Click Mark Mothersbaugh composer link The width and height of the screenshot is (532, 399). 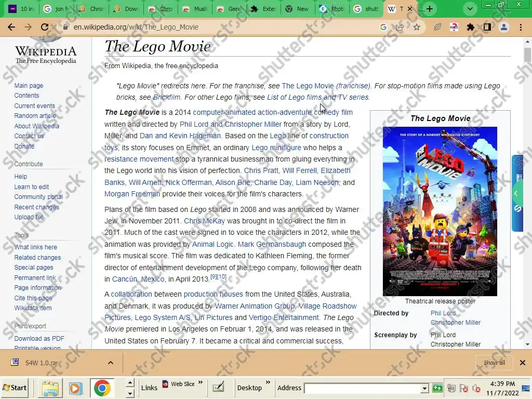272,244
